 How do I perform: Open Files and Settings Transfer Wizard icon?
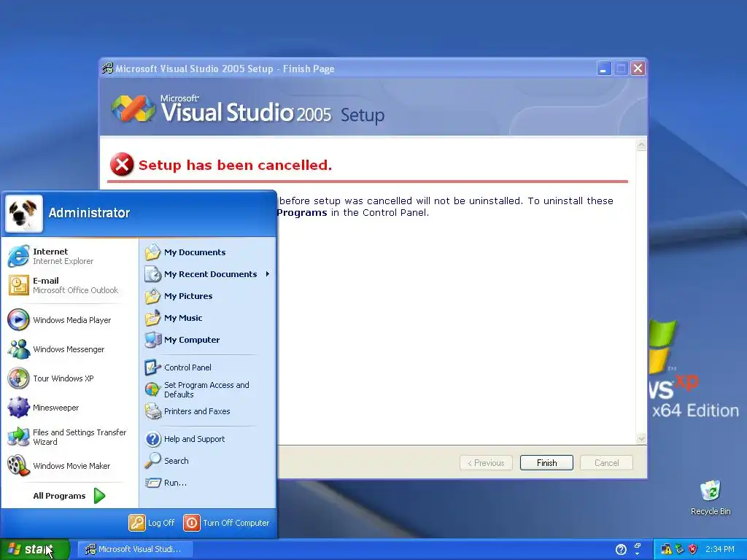[x=18, y=437]
